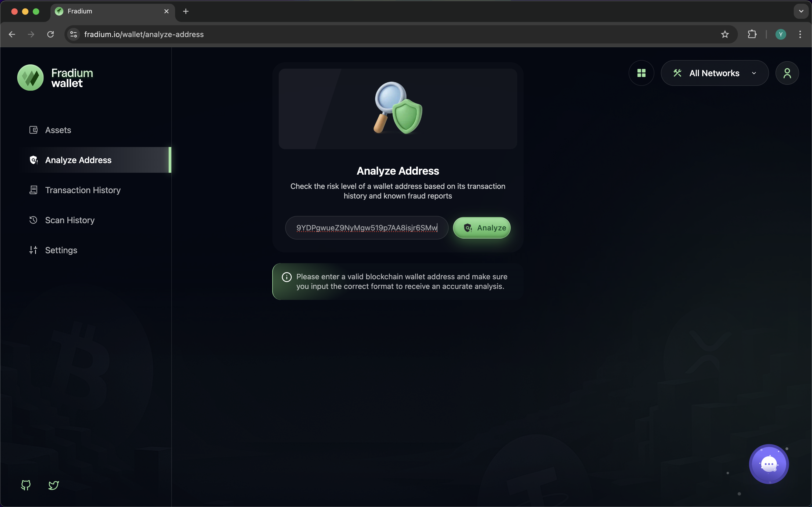Open Chrome three-dot menu
This screenshot has height=507, width=812.
point(800,34)
